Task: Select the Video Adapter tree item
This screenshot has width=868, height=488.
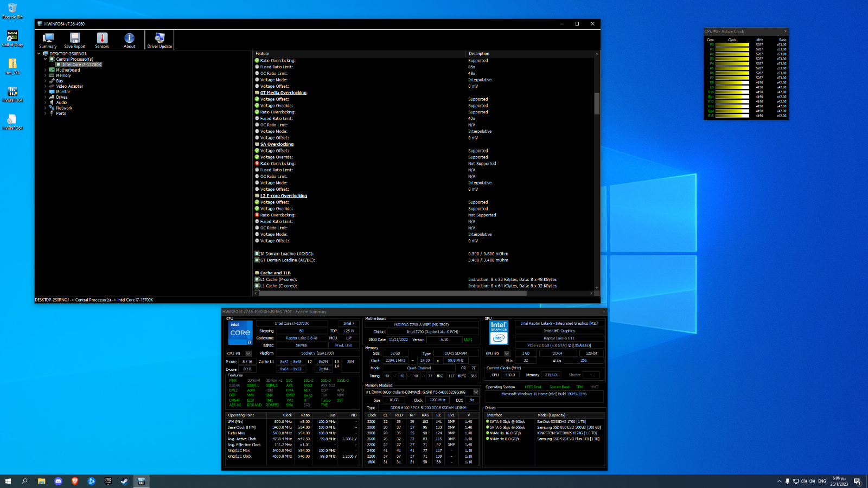Action: (x=69, y=86)
